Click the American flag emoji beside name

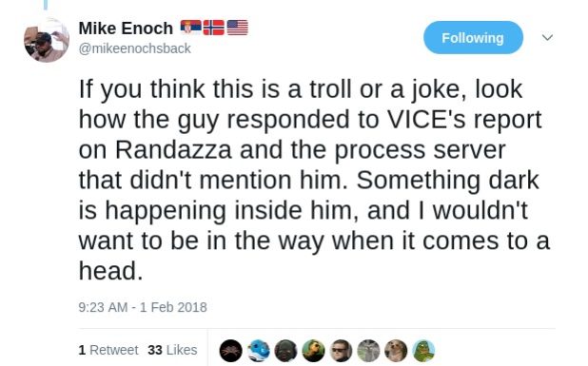(237, 28)
